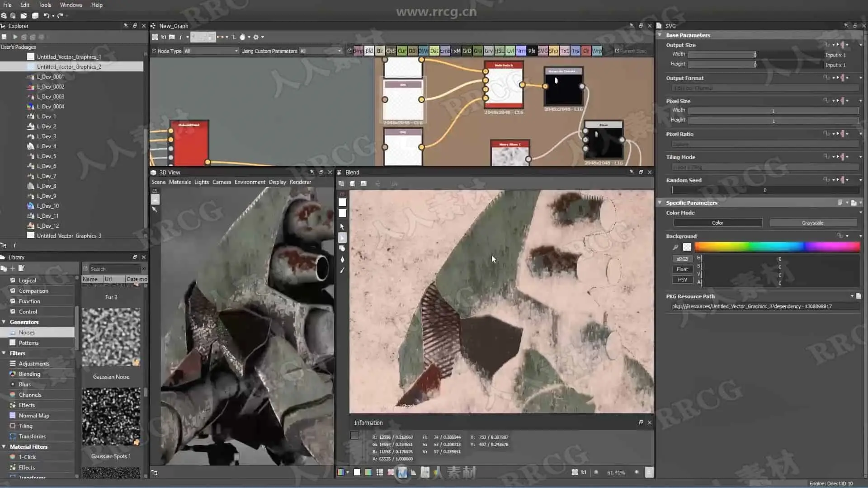
Task: Open the Materials menu in 3D View
Action: [179, 182]
